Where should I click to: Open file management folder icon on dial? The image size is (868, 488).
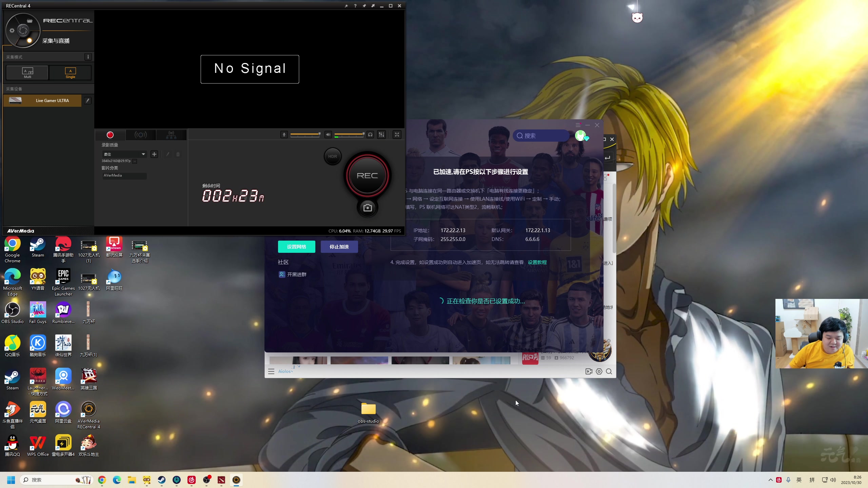(x=30, y=21)
